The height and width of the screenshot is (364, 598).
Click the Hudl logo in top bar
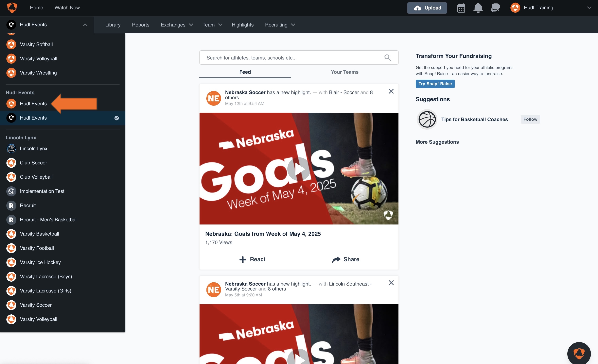[x=12, y=8]
